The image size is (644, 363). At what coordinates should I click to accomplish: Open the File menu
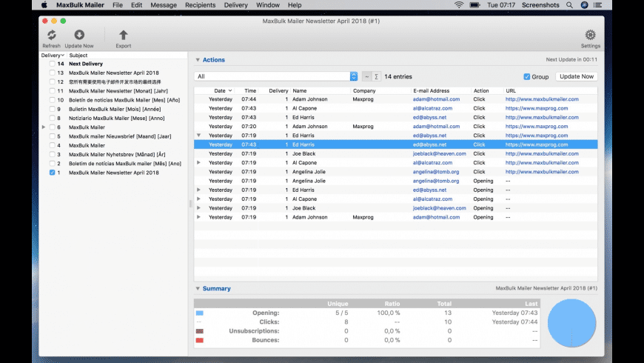[x=118, y=5]
